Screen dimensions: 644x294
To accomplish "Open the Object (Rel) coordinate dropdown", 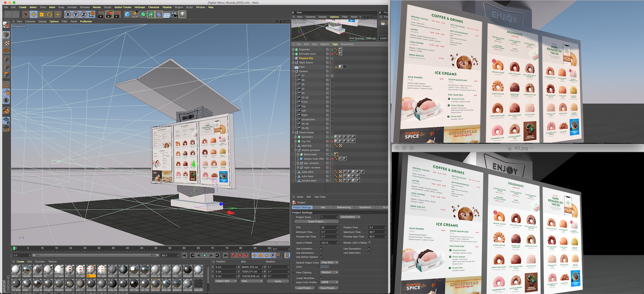I will 226,281.
